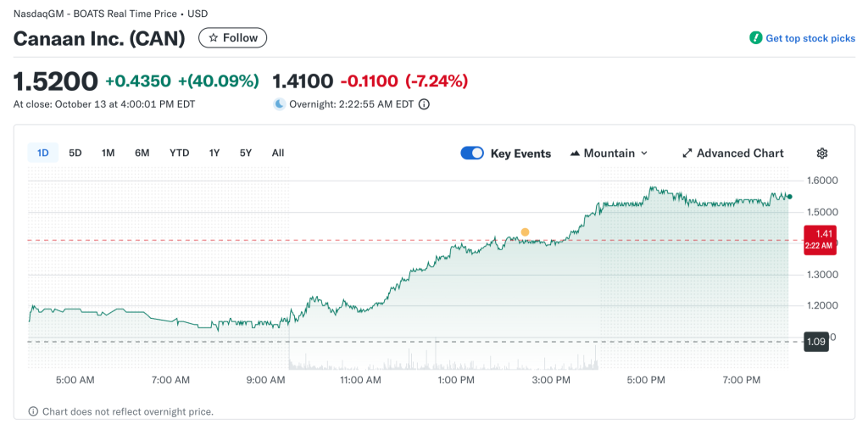The image size is (868, 424).
Task: Select the 6M time range
Action: 142,153
